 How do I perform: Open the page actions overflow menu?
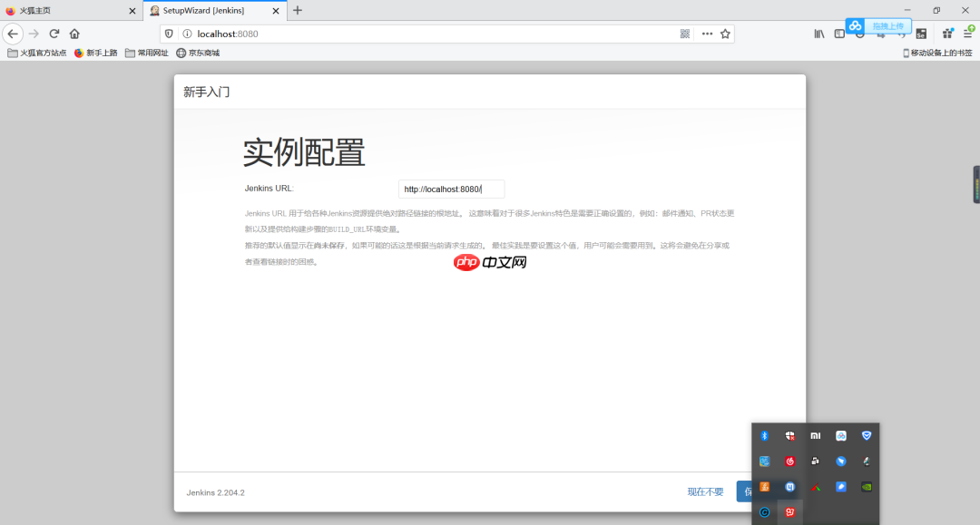click(707, 33)
